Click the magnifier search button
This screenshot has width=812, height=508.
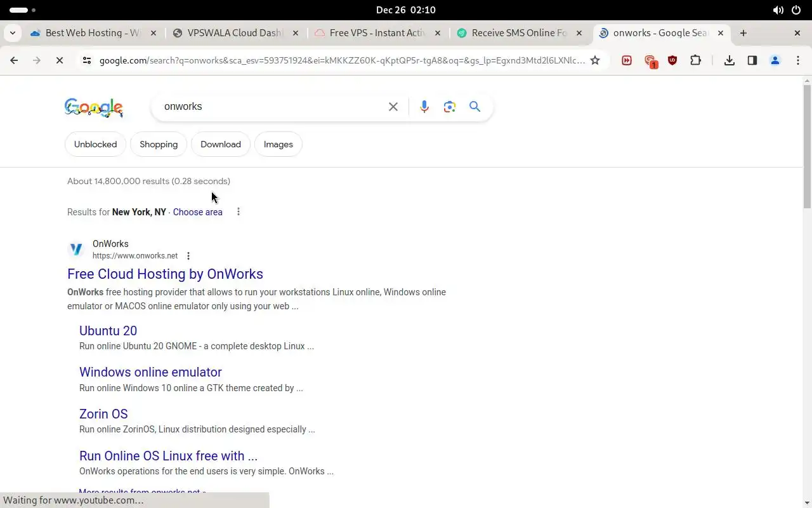pos(475,107)
